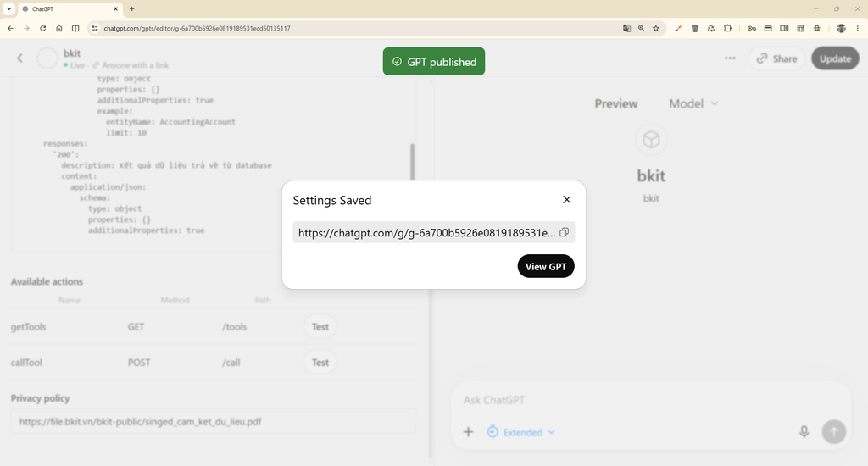This screenshot has height=466, width=868.
Task: Click the 'entityName: AccountingAccount' schema line
Action: [x=170, y=122]
